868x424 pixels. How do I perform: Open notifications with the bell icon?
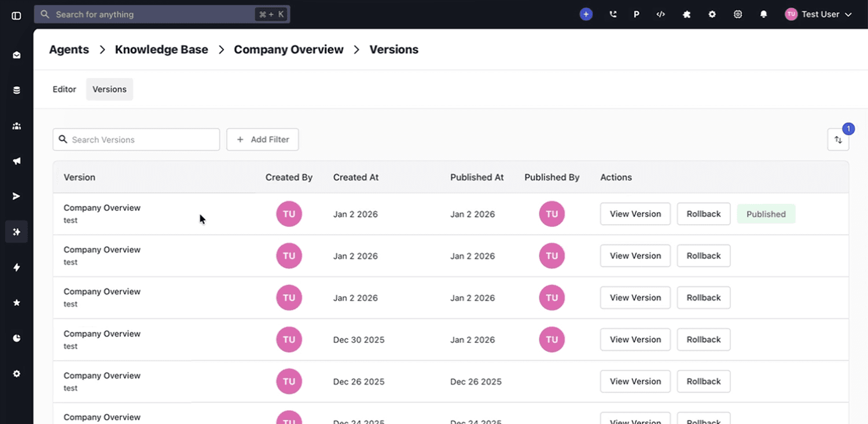tap(763, 14)
